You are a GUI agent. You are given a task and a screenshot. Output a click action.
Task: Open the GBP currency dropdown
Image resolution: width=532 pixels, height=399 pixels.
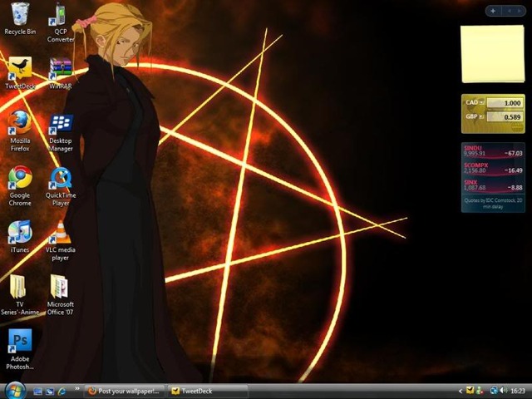[x=481, y=116]
